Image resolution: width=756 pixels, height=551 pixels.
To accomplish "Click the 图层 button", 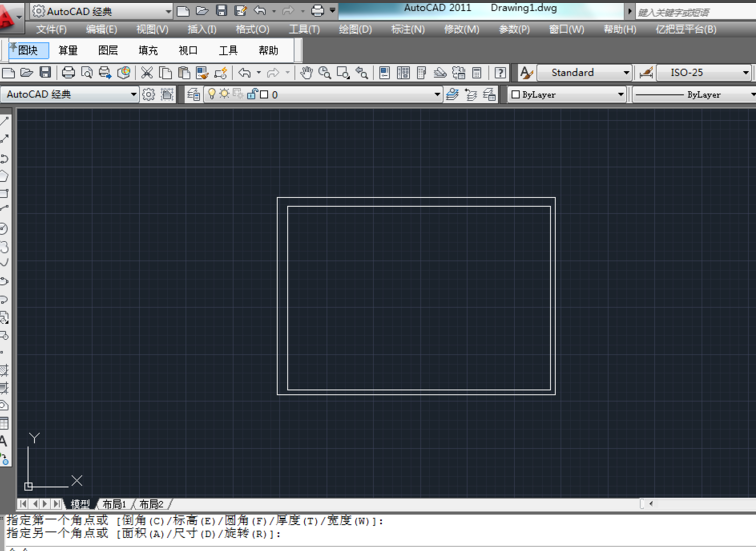I will point(108,50).
